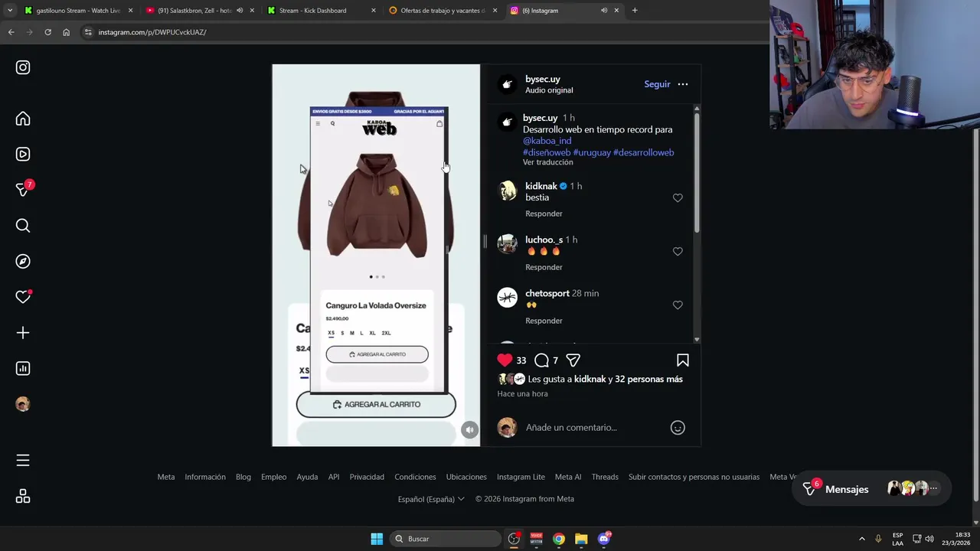The height and width of the screenshot is (551, 980).
Task: Open language dropdown Español (España)
Action: (x=431, y=499)
